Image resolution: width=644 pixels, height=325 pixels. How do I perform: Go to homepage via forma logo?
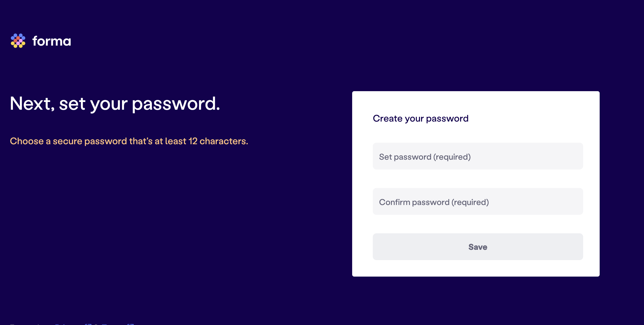[x=41, y=41]
